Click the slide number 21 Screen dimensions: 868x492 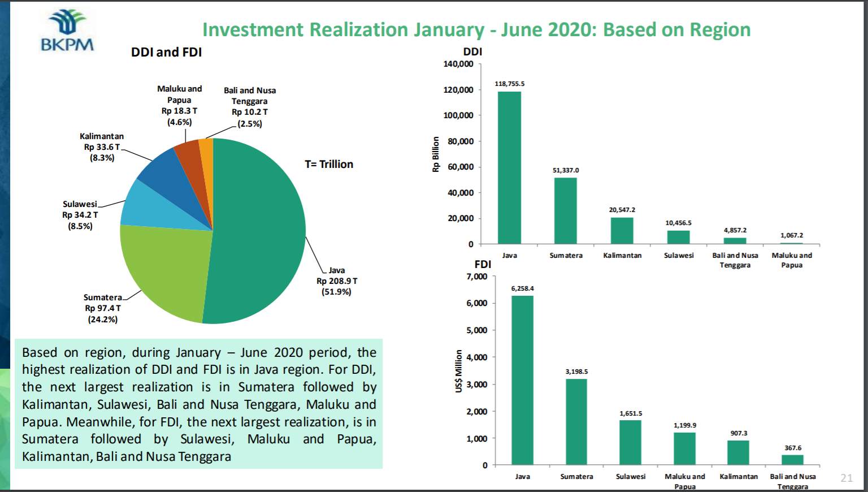(847, 478)
